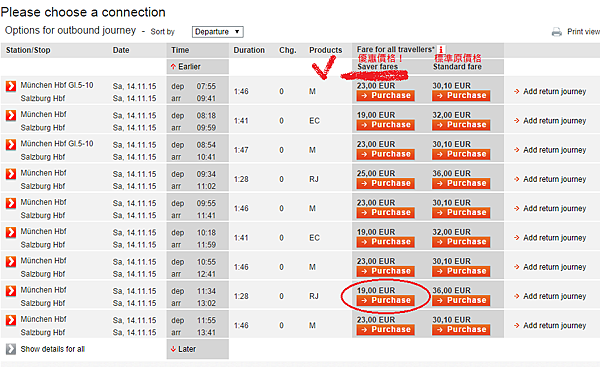Open Print view link
600x367 pixels.
[583, 32]
